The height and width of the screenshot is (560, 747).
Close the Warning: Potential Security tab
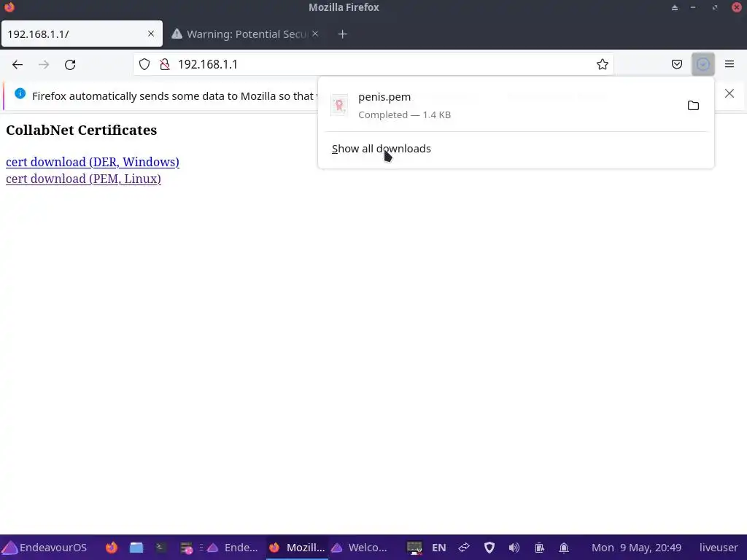tap(315, 34)
